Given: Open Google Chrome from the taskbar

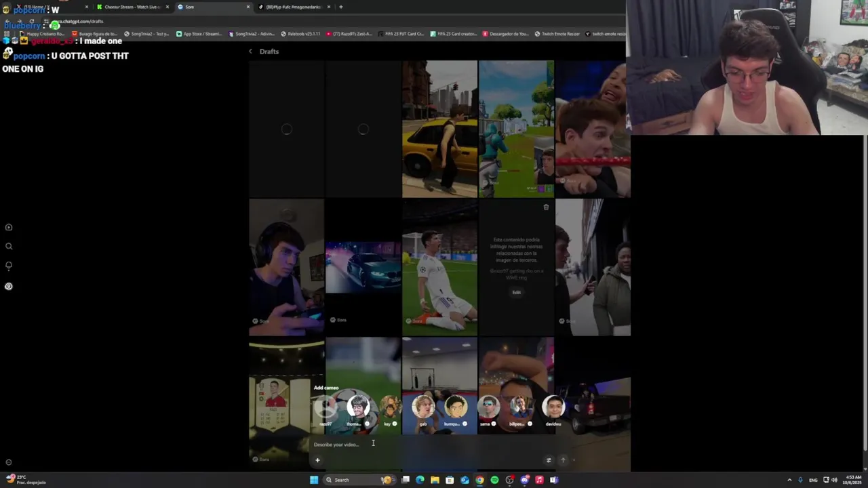Looking at the screenshot, I should [479, 480].
